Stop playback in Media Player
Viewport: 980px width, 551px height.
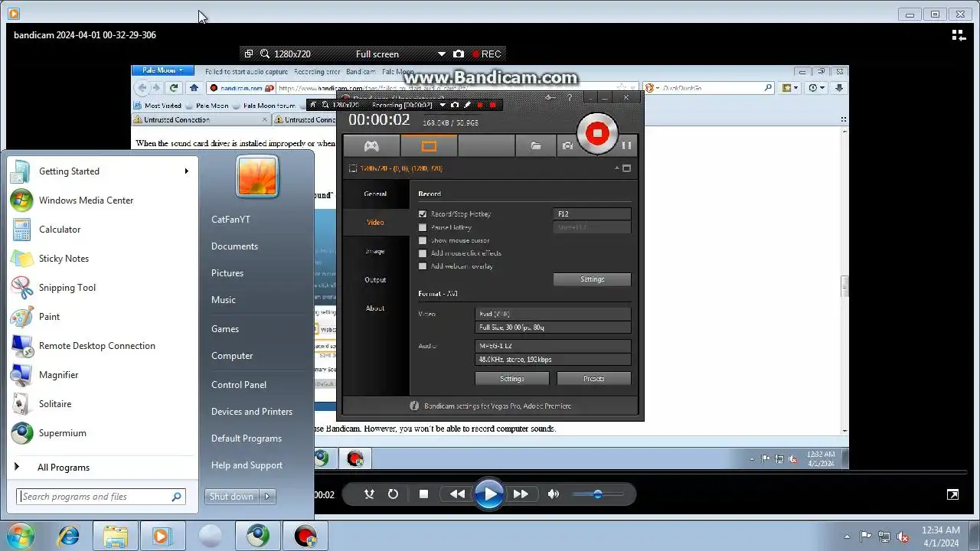(x=423, y=494)
